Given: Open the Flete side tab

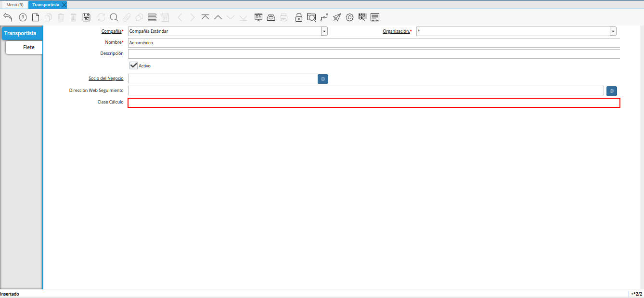Looking at the screenshot, I should click(24, 47).
